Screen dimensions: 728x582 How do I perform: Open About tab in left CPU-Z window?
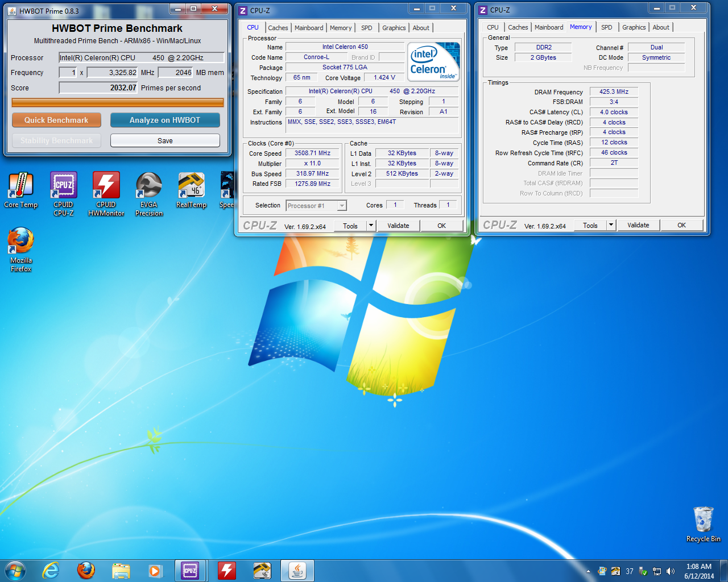pos(421,28)
